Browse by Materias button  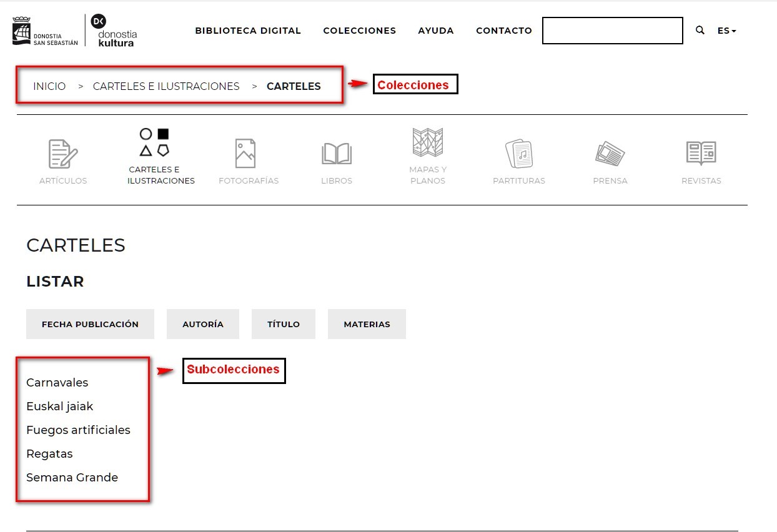click(x=367, y=324)
